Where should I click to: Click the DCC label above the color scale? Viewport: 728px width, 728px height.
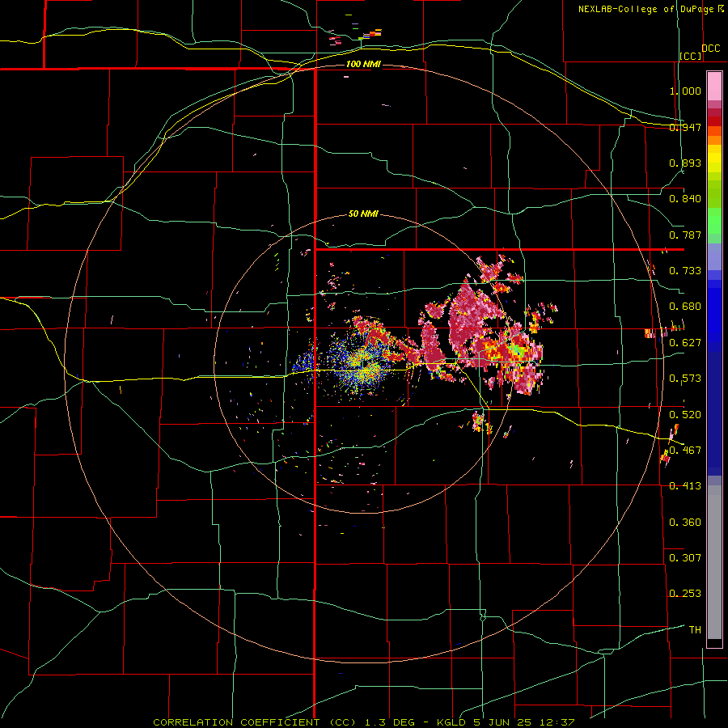[710, 49]
